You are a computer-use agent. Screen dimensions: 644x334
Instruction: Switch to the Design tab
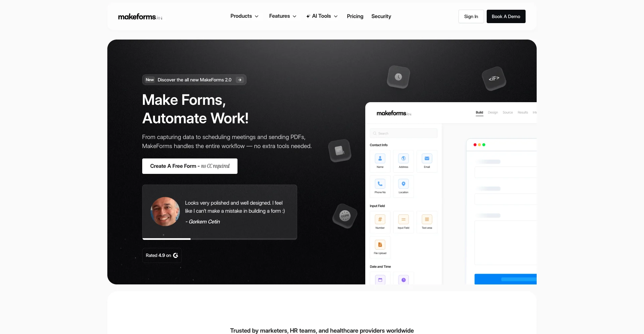click(493, 113)
